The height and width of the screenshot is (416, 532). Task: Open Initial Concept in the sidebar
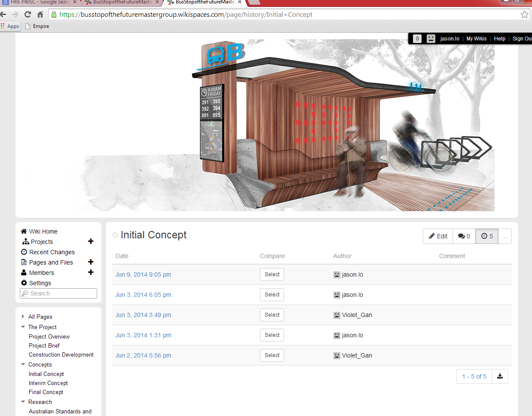point(46,374)
